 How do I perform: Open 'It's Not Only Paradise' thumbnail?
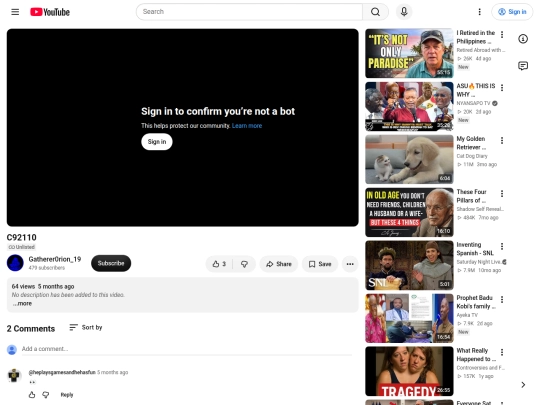pos(409,53)
